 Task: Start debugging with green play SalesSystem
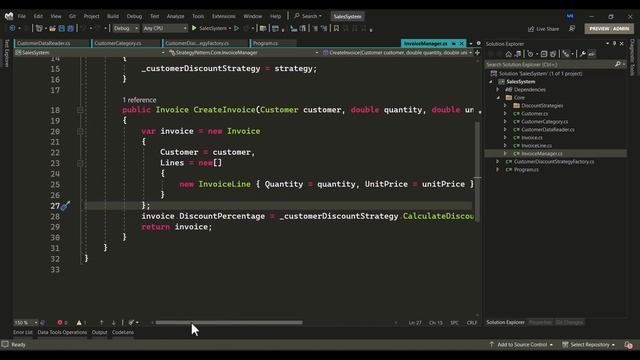[x=211, y=28]
